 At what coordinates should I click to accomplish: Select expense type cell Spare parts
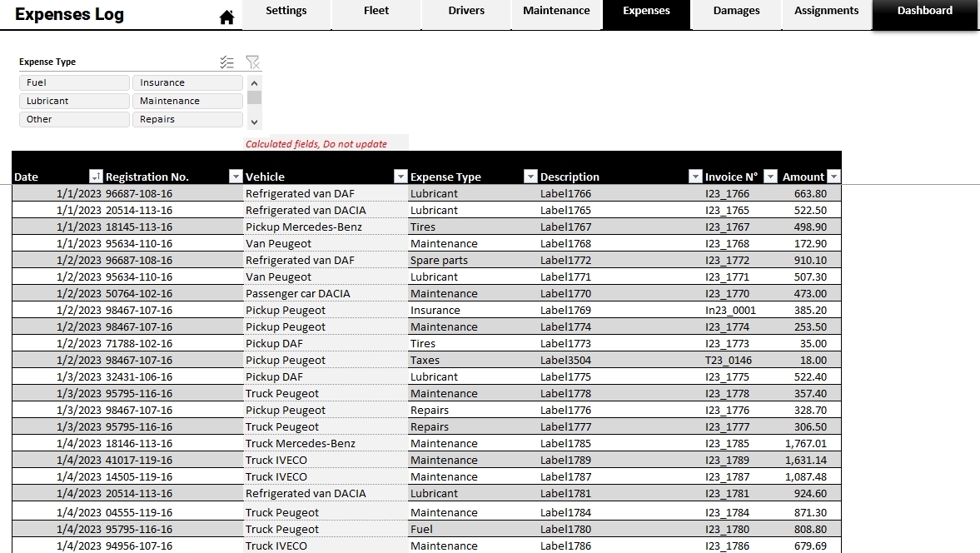tap(473, 260)
